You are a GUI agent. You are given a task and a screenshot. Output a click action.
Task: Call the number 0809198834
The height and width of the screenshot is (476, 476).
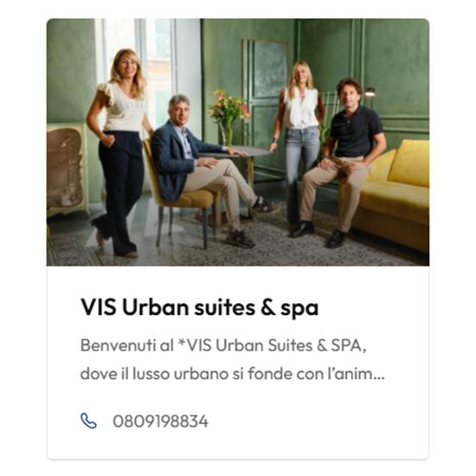(160, 421)
